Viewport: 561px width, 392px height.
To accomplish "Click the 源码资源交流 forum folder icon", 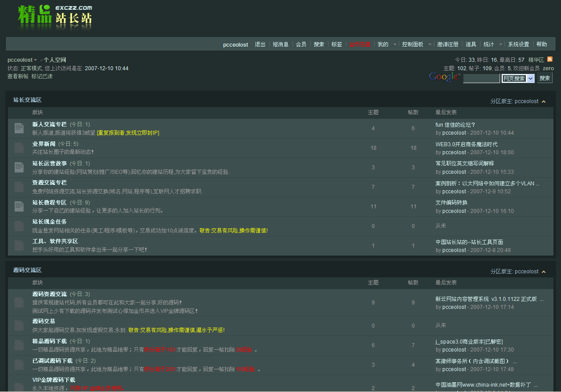I will pyautogui.click(x=19, y=303).
